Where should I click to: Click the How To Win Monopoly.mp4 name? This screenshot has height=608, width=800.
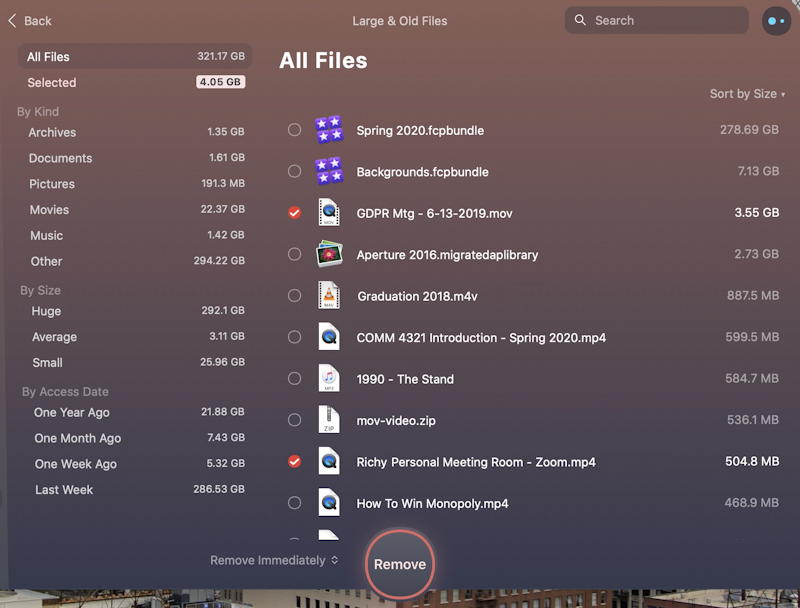433,503
